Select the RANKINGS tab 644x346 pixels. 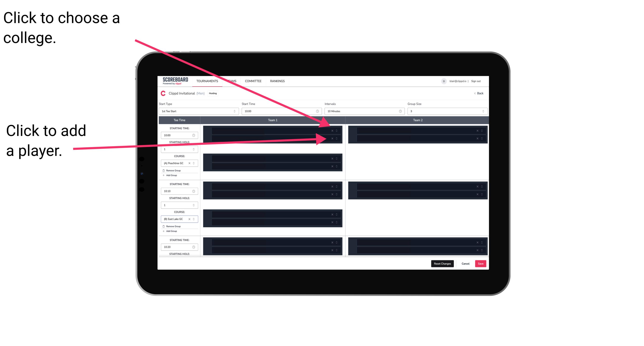[x=278, y=81]
